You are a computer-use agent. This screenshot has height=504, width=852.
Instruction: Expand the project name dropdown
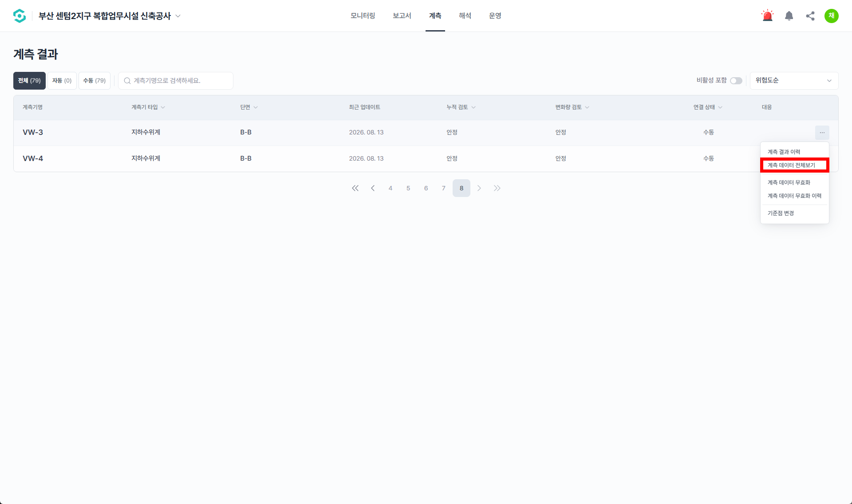click(x=178, y=16)
